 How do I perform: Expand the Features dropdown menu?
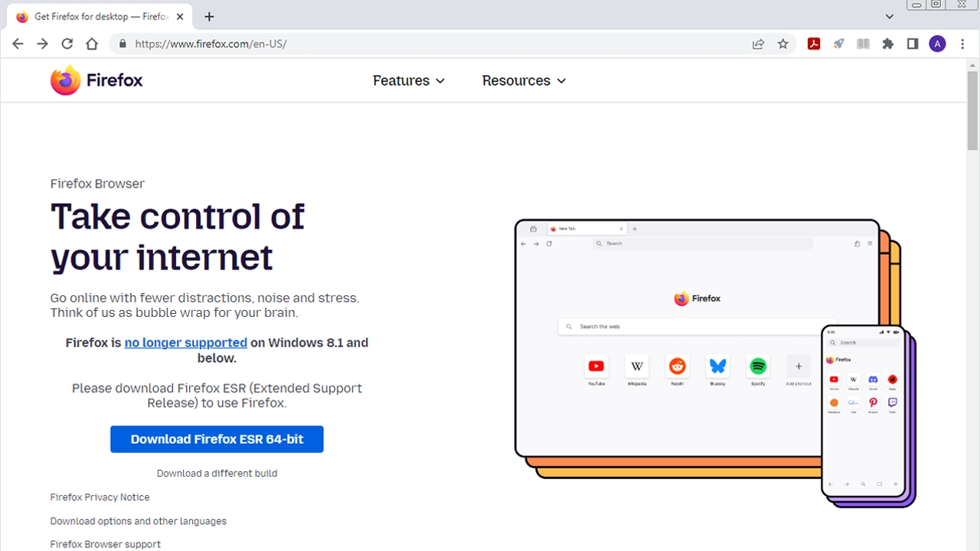[408, 80]
